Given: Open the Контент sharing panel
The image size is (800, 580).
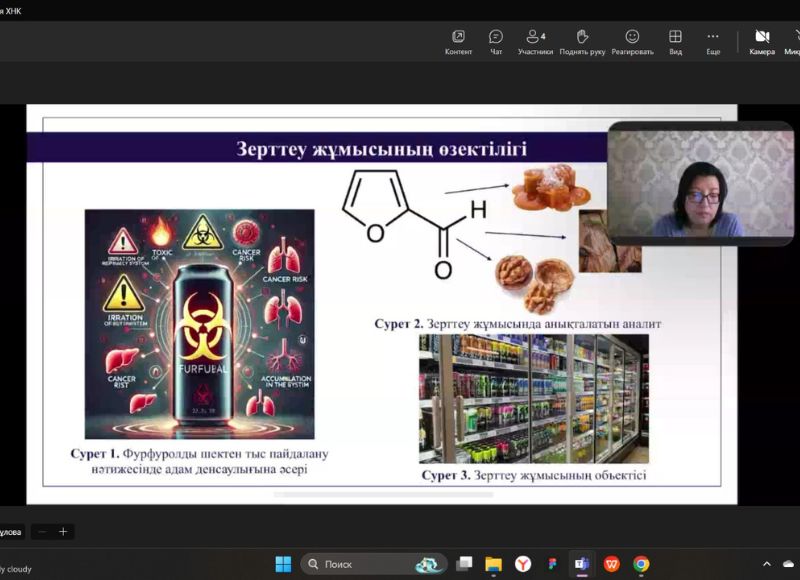Looking at the screenshot, I should (458, 42).
